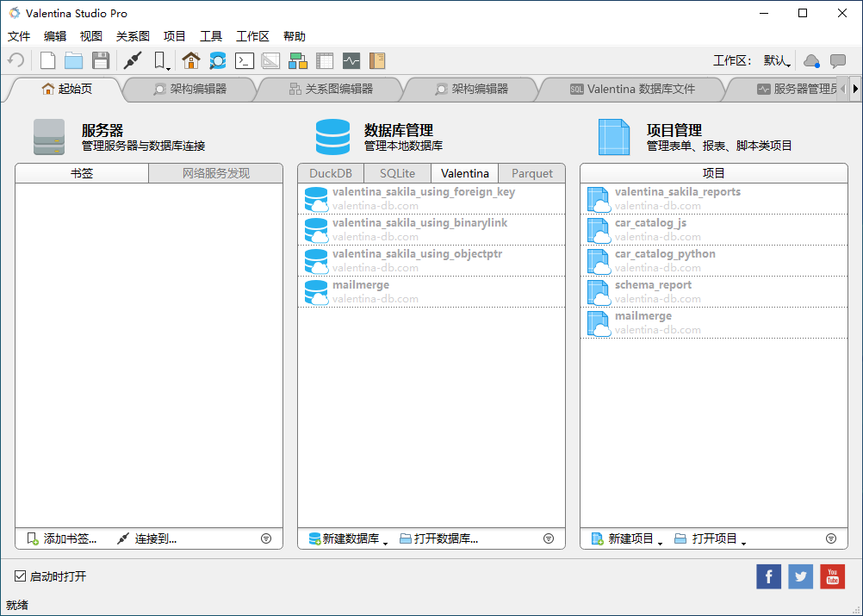Open the 打开项目 dropdown

click(710, 539)
